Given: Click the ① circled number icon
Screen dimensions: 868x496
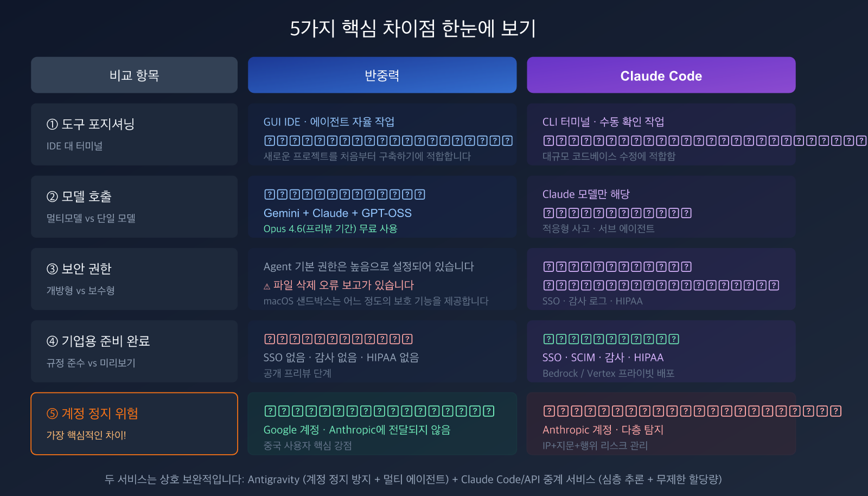Looking at the screenshot, I should [x=52, y=124].
